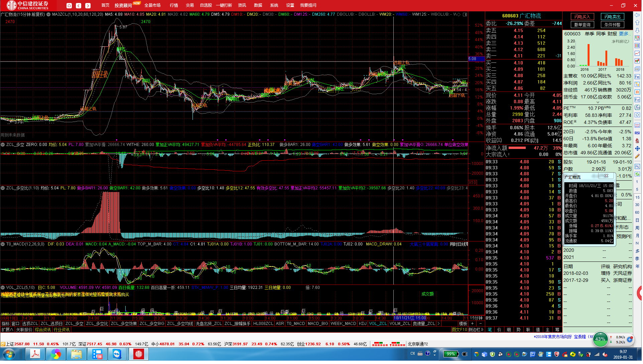Open the T0_MACD indicator panel dropdown circle
Image resolution: width=643 pixels, height=364 pixels.
coord(3,244)
